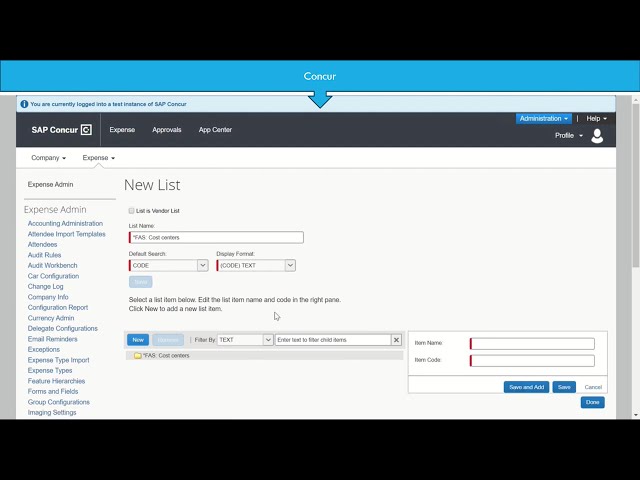Go to Expense in the top navigation
The width and height of the screenshot is (640, 480).
pyautogui.click(x=122, y=129)
